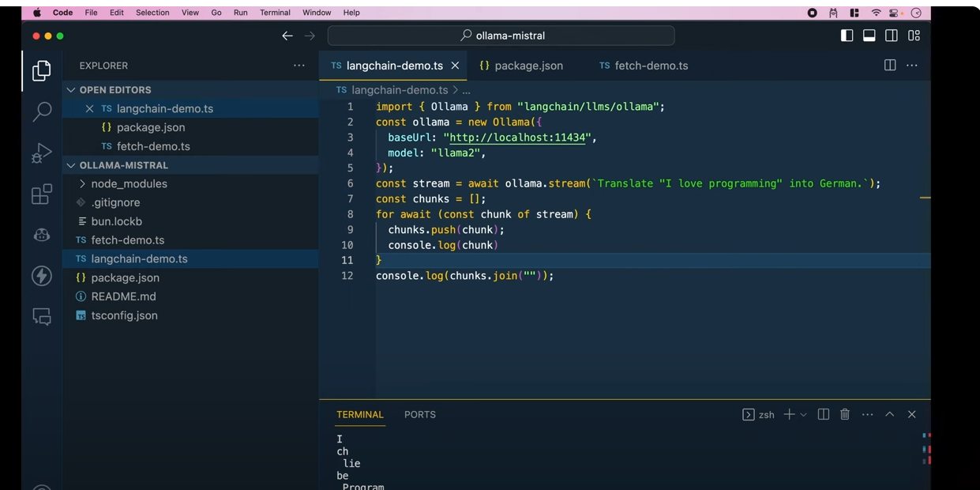
Task: Open the Terminal menu in menu bar
Action: coord(276,13)
